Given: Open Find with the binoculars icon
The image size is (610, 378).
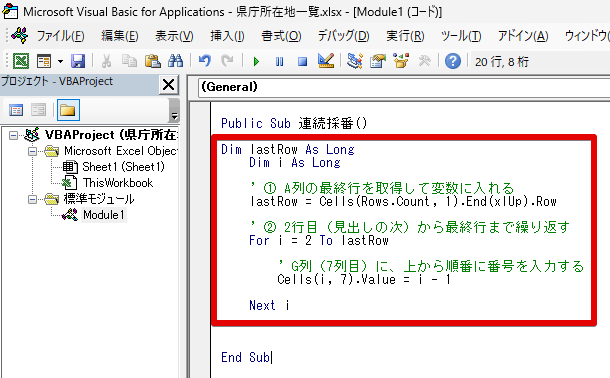Looking at the screenshot, I should 175,61.
